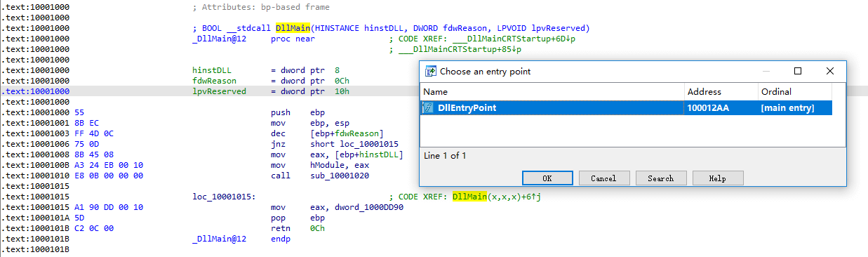Click highlighted DllMain in the function prototype
The width and height of the screenshot is (868, 257).
(293, 28)
